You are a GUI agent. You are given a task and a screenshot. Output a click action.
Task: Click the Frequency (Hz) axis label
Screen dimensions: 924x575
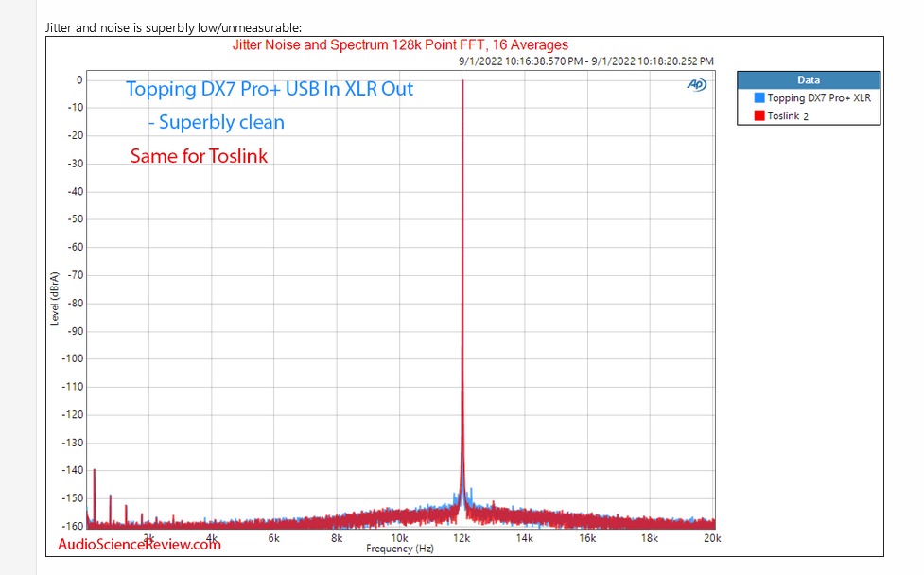tap(399, 549)
